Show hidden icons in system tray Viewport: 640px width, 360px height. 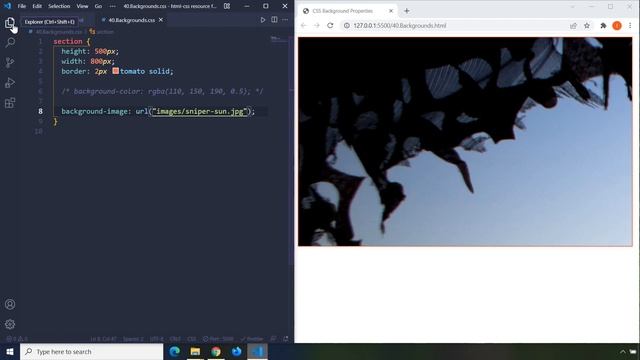click(x=622, y=351)
